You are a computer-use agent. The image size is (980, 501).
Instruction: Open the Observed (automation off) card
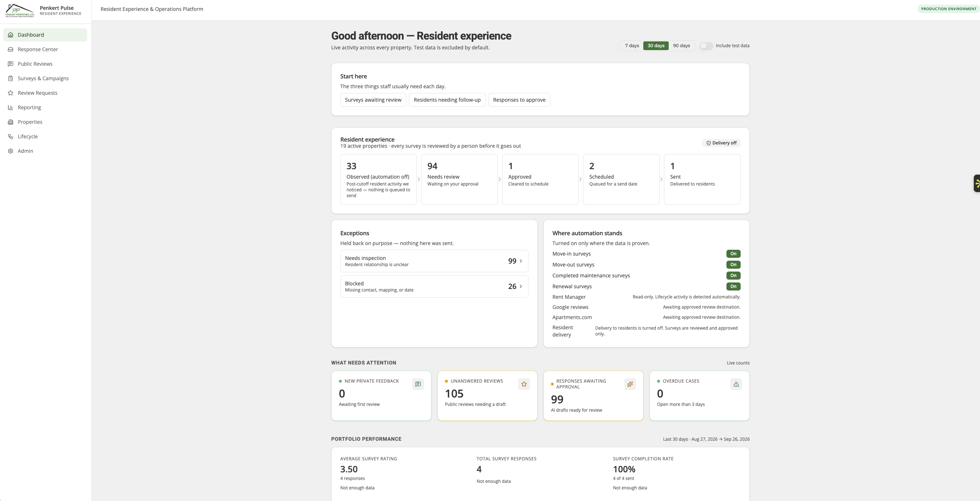click(378, 179)
